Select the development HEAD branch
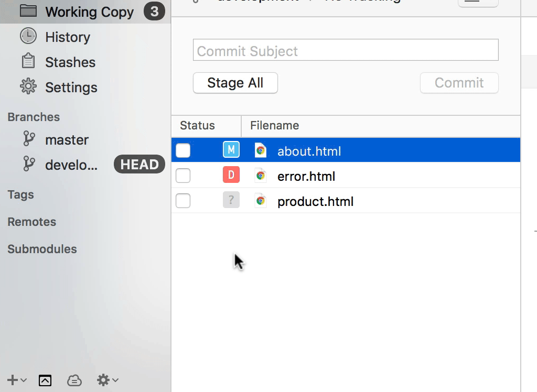Image resolution: width=537 pixels, height=392 pixels. click(x=71, y=165)
